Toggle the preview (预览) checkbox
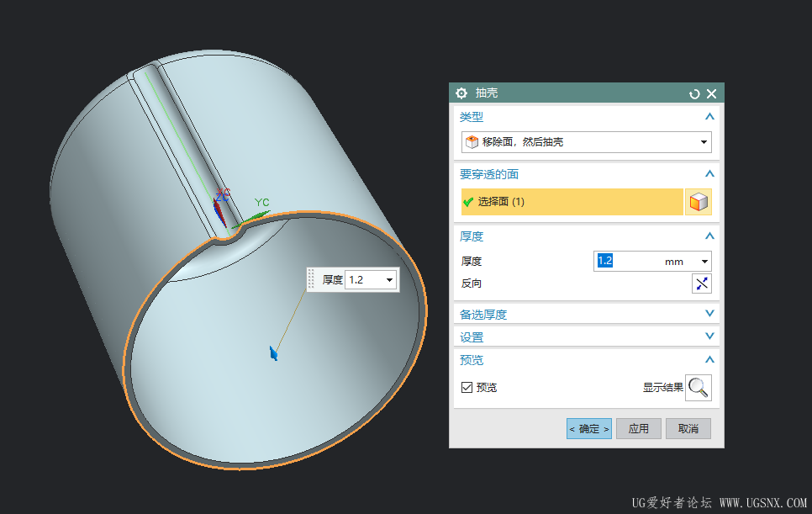The height and width of the screenshot is (514, 812). click(x=467, y=387)
